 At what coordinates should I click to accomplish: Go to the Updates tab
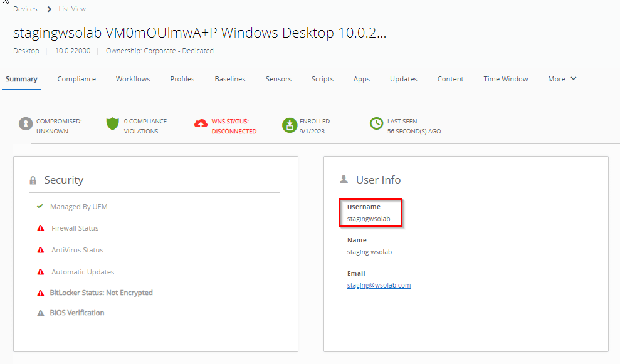pyautogui.click(x=404, y=79)
